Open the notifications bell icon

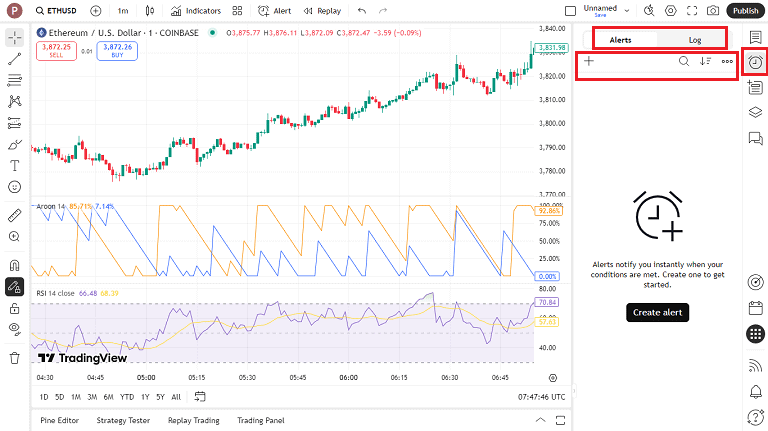pyautogui.click(x=755, y=391)
